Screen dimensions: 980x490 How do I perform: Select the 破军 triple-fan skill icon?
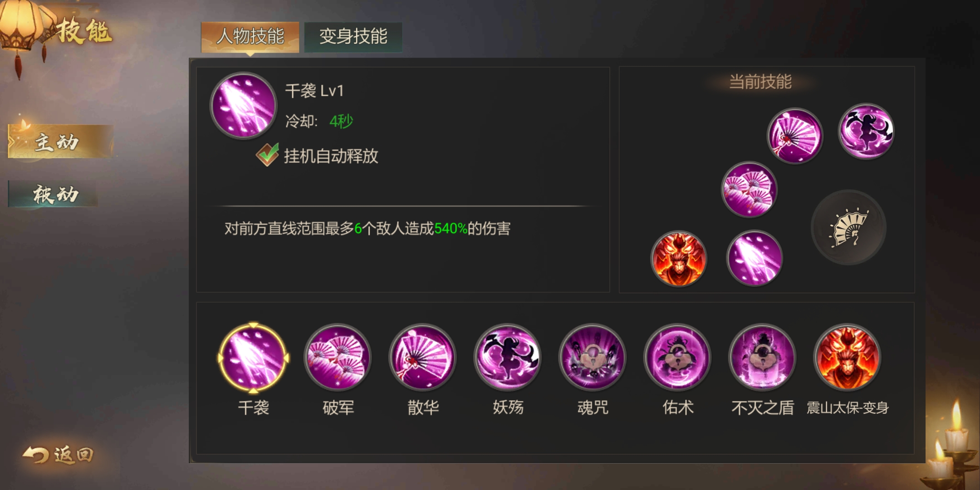point(338,358)
